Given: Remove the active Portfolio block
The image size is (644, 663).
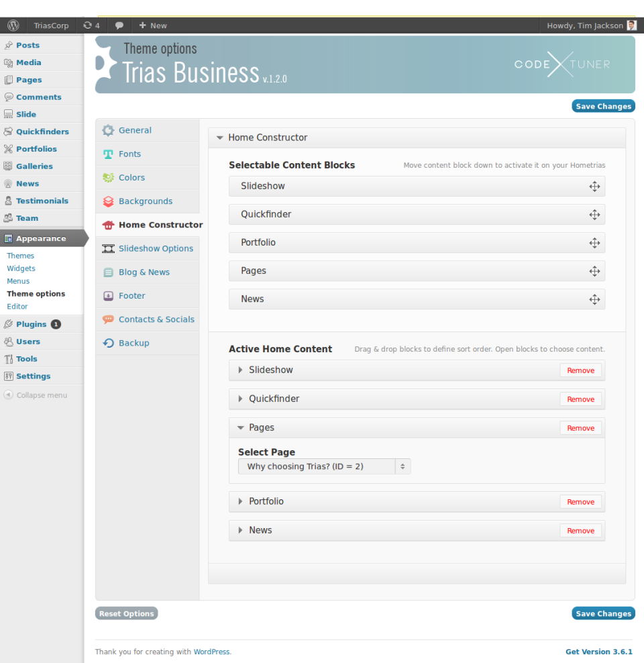Looking at the screenshot, I should (x=581, y=502).
